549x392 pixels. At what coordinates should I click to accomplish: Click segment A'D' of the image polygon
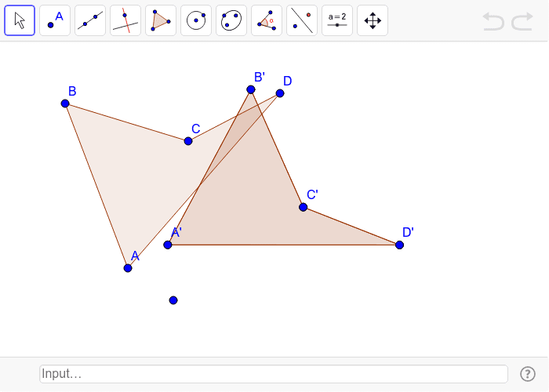point(284,245)
